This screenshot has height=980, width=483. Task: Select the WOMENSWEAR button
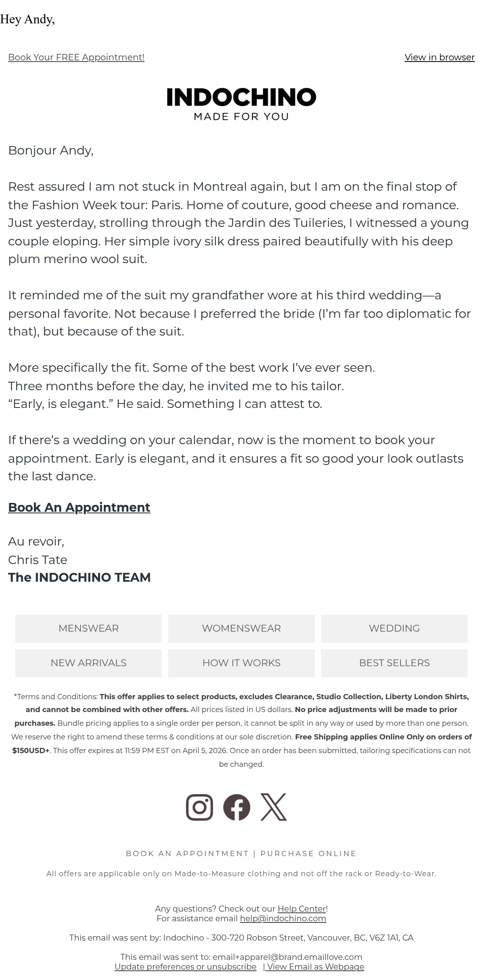pos(242,628)
